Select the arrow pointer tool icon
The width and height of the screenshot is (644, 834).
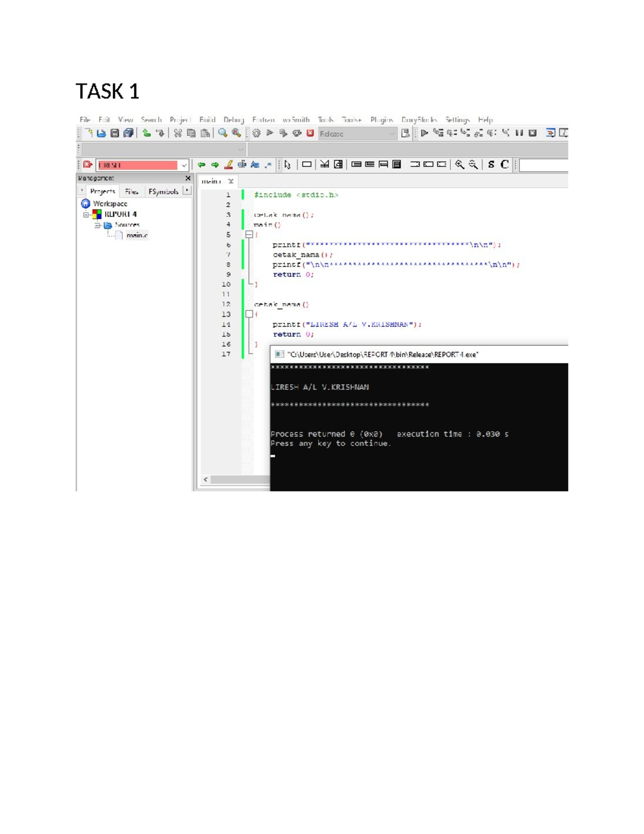tap(288, 165)
